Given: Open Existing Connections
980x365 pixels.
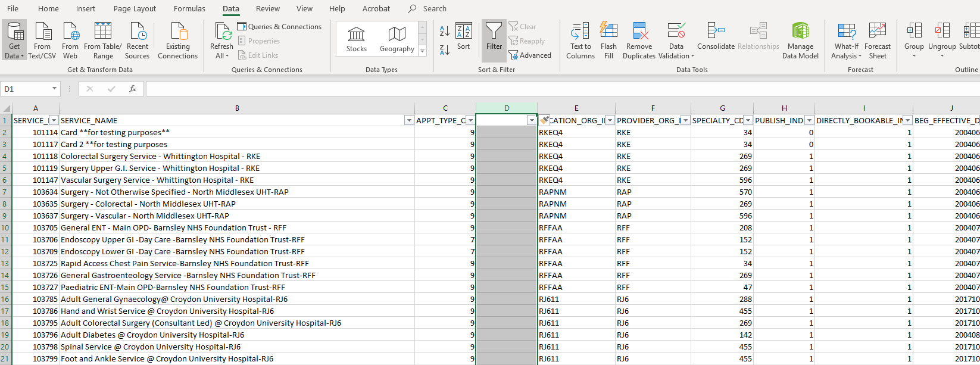Looking at the screenshot, I should (177, 40).
